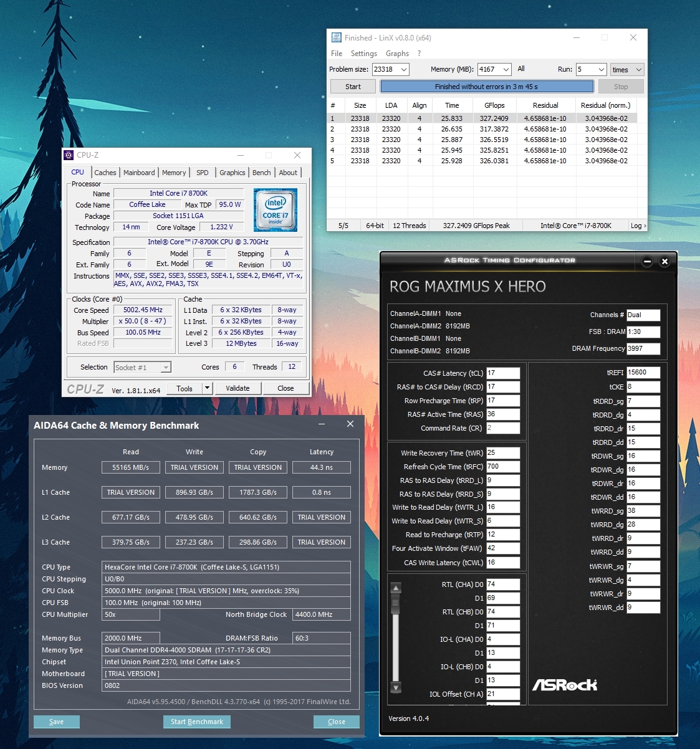Click Memory Read value 55165 MB/s
This screenshot has width=700, height=749.
131,467
